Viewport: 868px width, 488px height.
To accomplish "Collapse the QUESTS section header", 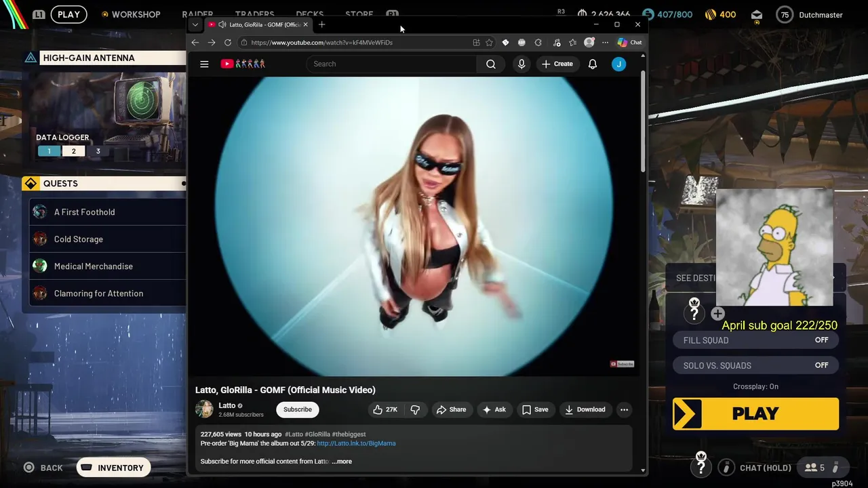I will click(x=104, y=184).
